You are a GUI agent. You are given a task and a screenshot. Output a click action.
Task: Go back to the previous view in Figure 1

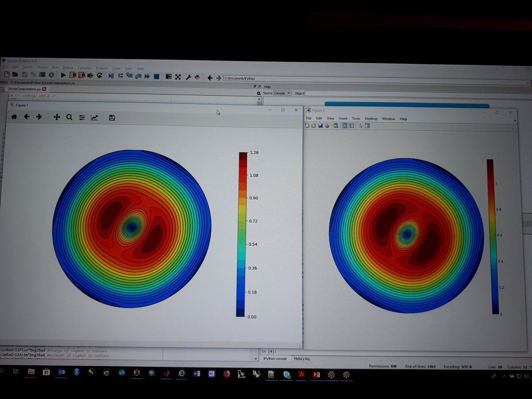pos(27,117)
